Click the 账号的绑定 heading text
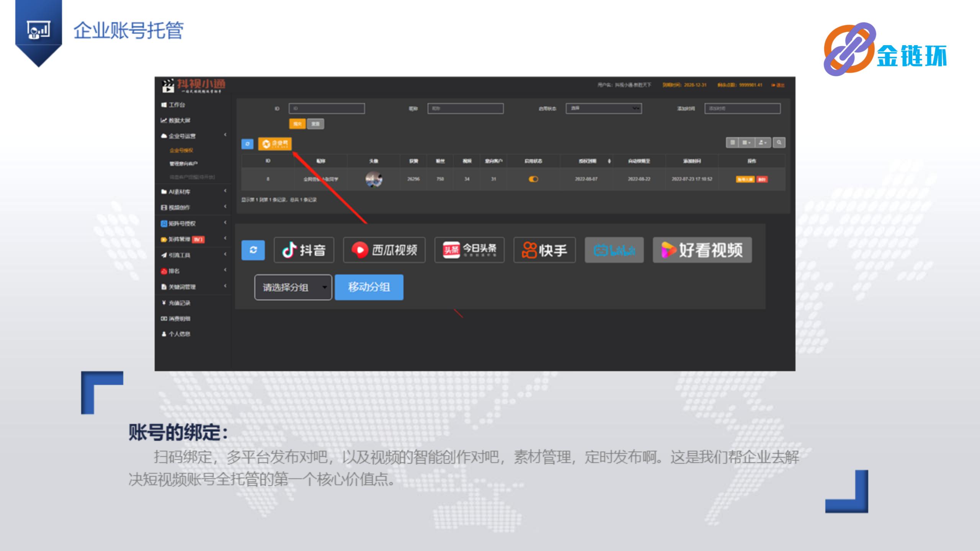The image size is (980, 551). click(x=178, y=433)
